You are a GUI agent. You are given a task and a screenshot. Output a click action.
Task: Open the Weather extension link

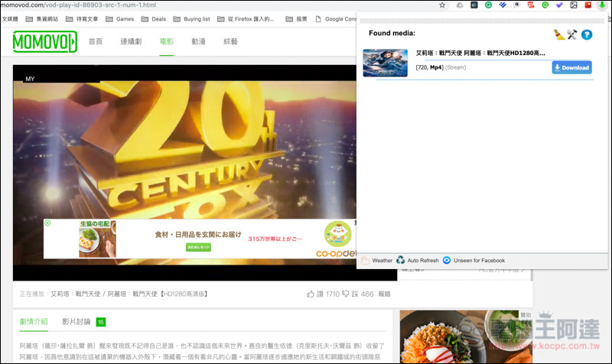click(376, 260)
